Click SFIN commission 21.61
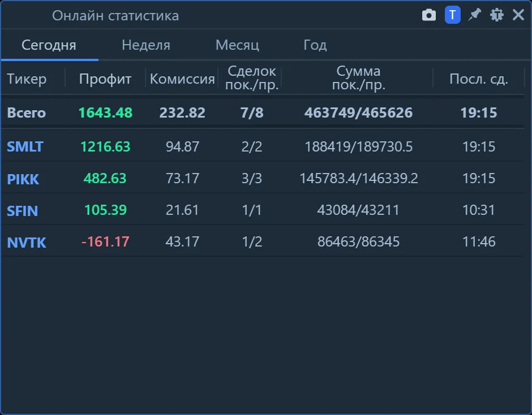This screenshot has width=532, height=415. tap(182, 210)
